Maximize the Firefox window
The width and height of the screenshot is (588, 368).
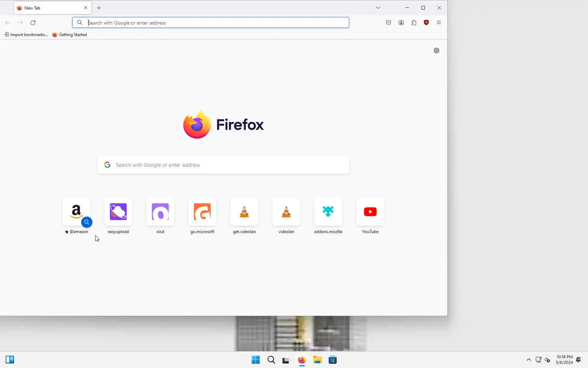(423, 8)
